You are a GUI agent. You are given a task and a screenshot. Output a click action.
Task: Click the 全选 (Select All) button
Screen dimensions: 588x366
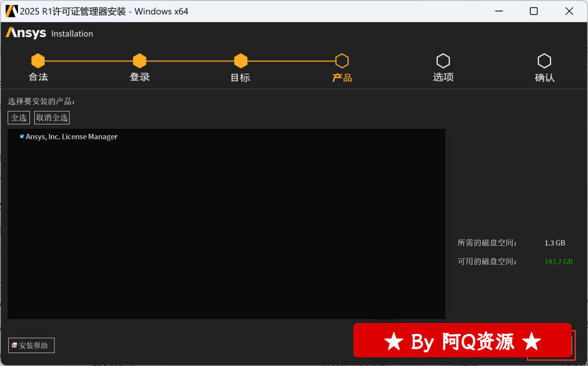19,117
